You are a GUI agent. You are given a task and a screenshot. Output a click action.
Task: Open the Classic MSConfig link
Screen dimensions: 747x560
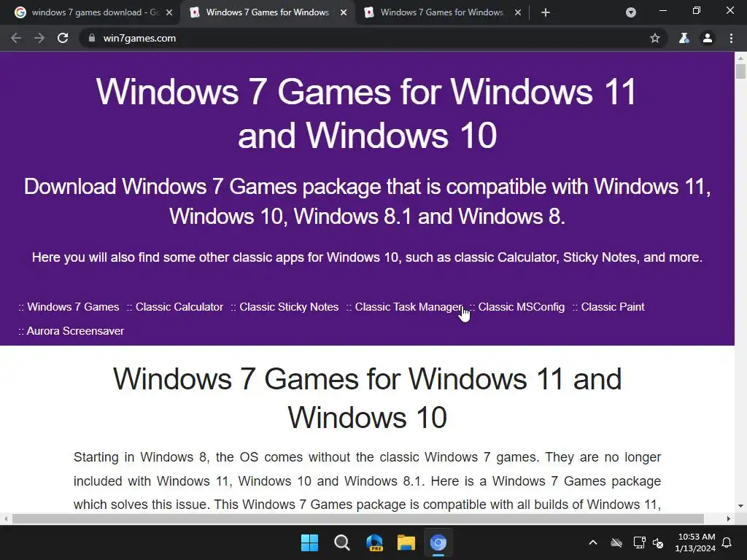pos(521,307)
